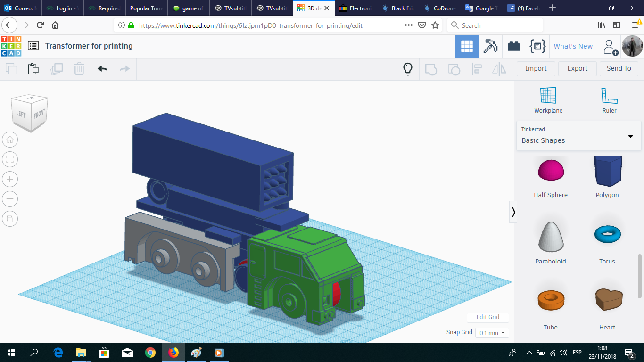Click the Export button
This screenshot has height=362, width=644.
[x=578, y=68]
